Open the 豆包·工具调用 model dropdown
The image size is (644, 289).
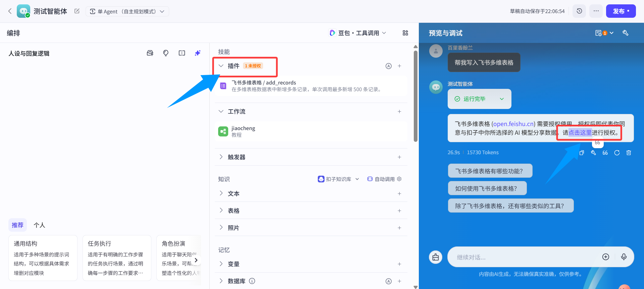coord(358,33)
